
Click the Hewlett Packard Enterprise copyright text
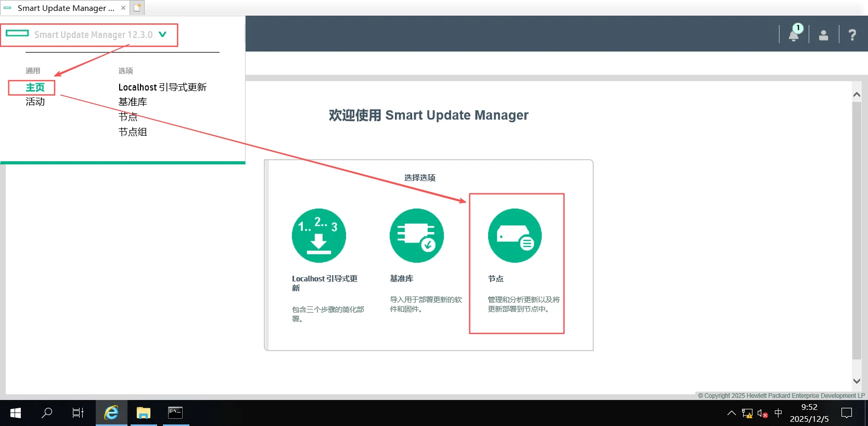coord(781,396)
